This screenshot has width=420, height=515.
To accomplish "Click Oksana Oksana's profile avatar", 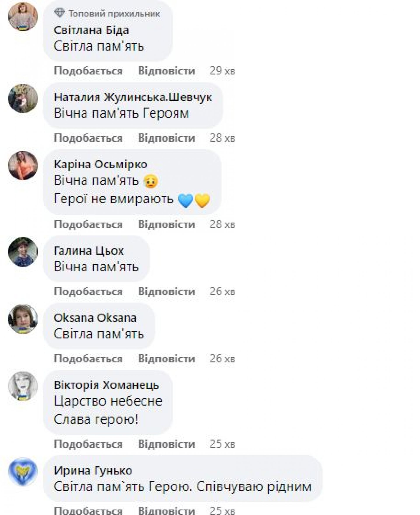I will point(23,319).
